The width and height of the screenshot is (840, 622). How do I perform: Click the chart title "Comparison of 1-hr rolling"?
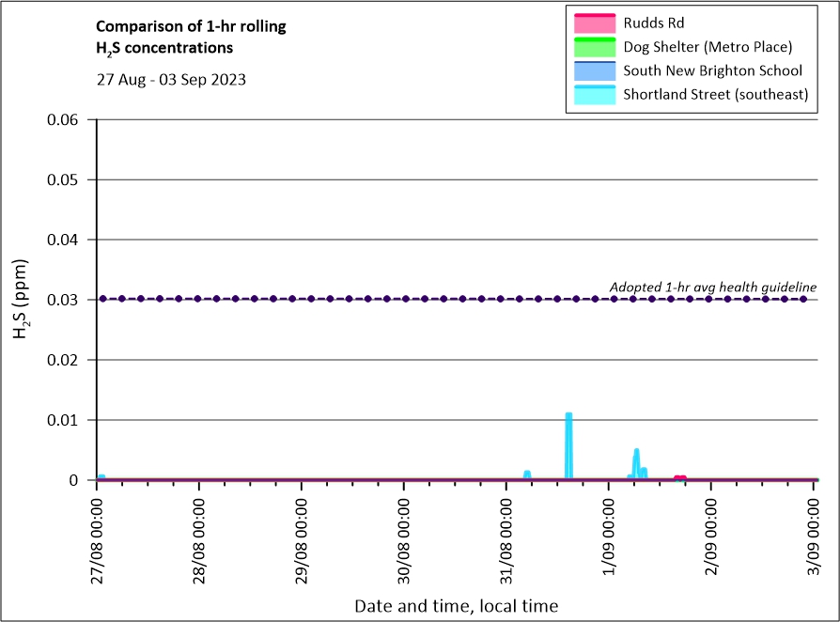[191, 26]
